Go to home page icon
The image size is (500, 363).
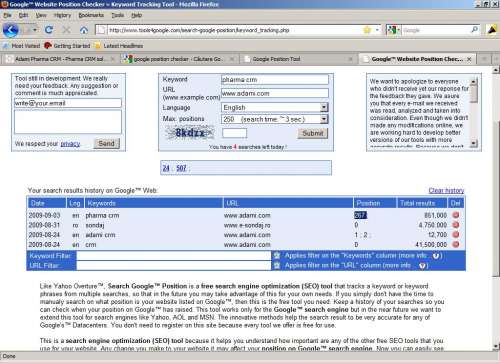84,30
